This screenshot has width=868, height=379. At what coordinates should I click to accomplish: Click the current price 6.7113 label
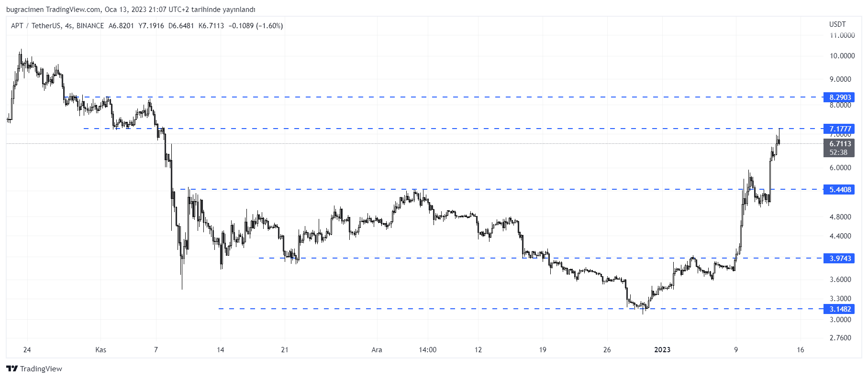tap(840, 144)
